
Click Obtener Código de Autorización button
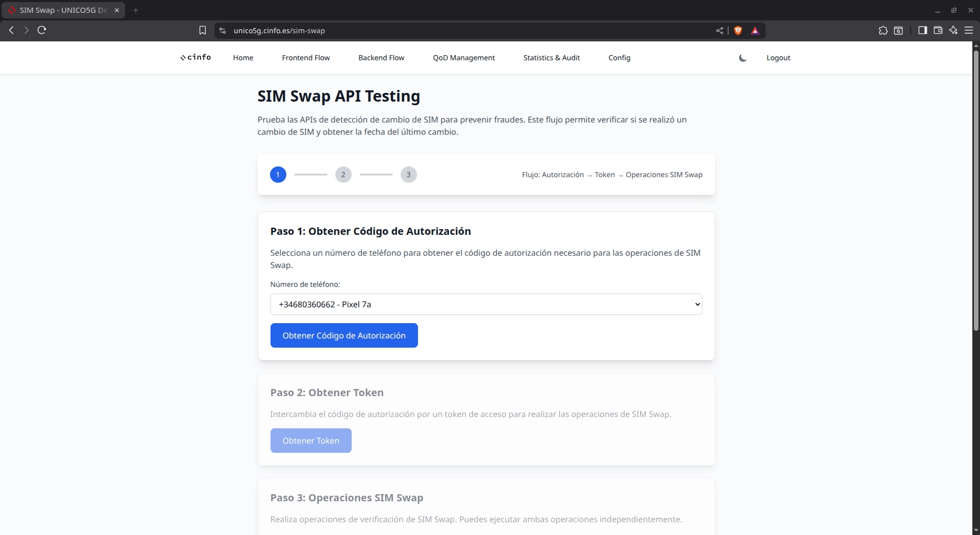tap(344, 335)
